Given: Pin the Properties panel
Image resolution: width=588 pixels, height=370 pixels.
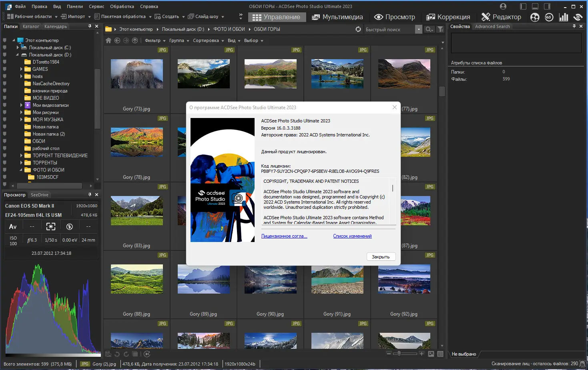Looking at the screenshot, I should [x=574, y=26].
